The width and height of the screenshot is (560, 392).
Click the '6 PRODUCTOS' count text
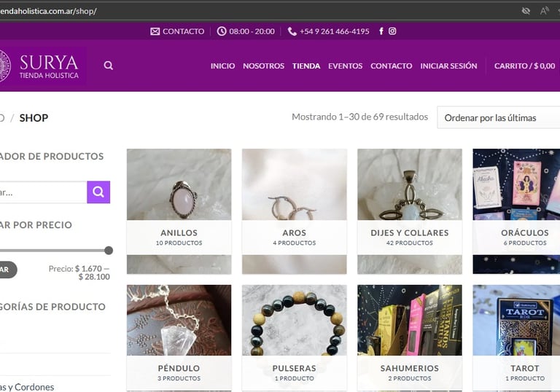coord(525,243)
